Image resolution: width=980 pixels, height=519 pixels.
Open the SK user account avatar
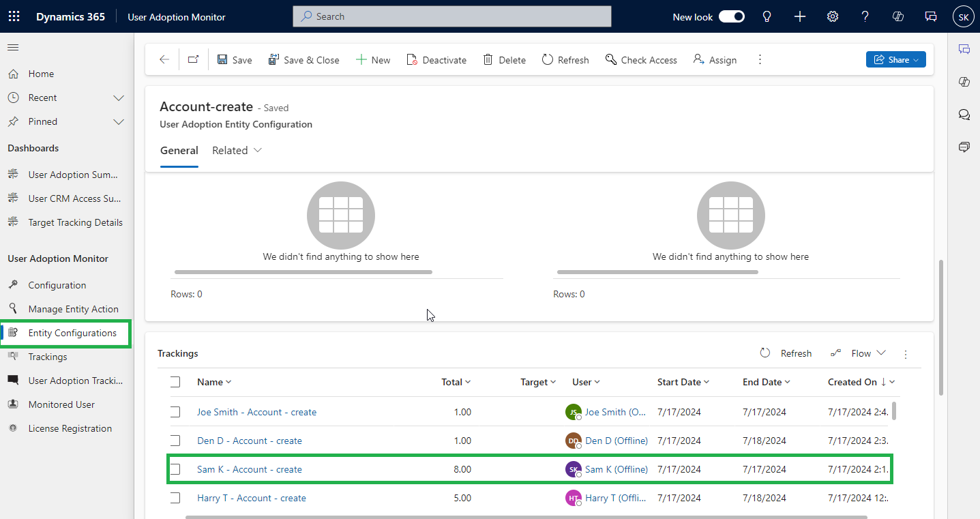click(963, 17)
